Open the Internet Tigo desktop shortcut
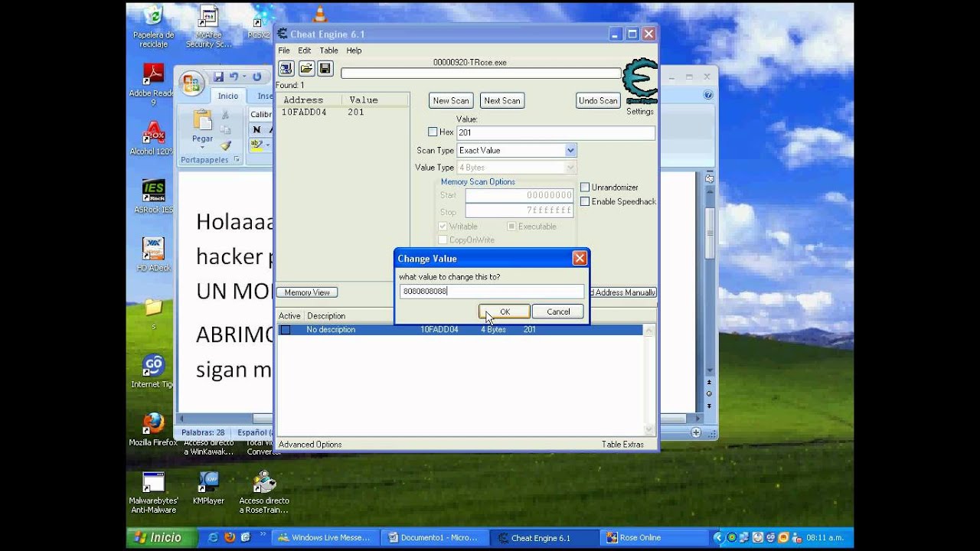The image size is (980, 551). pos(153,371)
